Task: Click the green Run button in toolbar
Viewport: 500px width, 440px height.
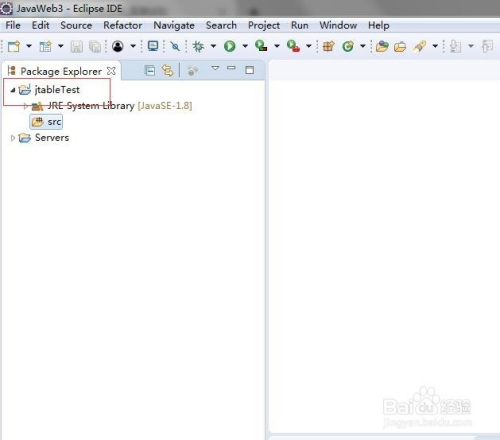Action: [229, 46]
